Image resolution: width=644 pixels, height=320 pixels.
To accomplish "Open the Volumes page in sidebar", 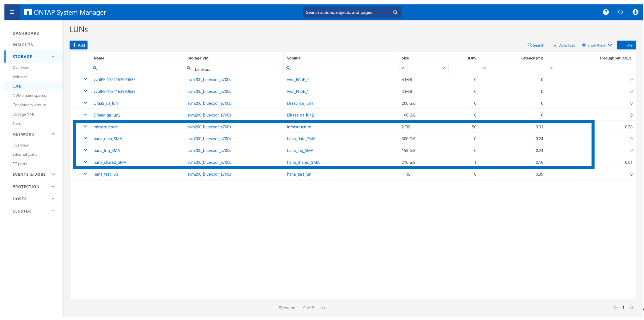I will 20,77.
